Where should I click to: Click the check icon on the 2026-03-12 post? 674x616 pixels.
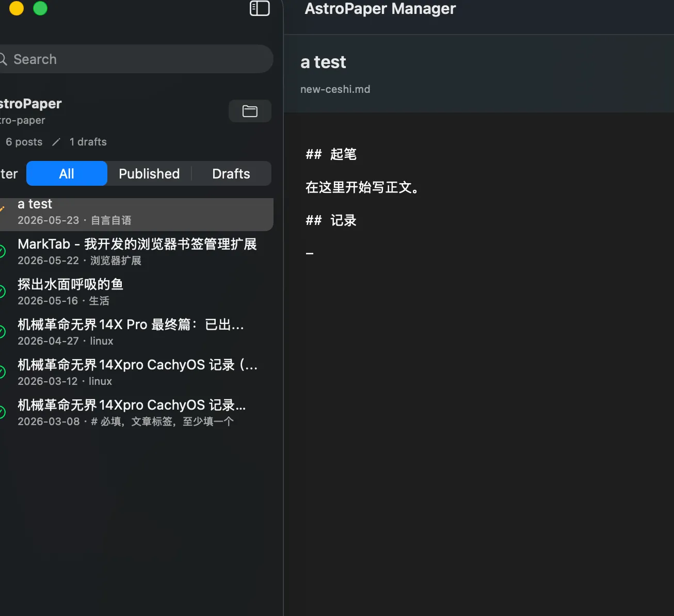click(2, 372)
